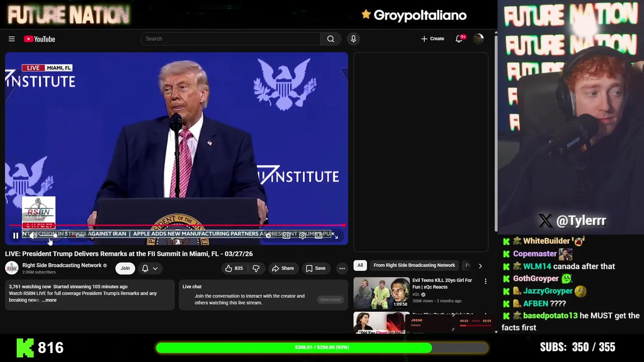Open Right Side Broadcasting Network channel name
Image resolution: width=644 pixels, height=362 pixels.
point(62,265)
